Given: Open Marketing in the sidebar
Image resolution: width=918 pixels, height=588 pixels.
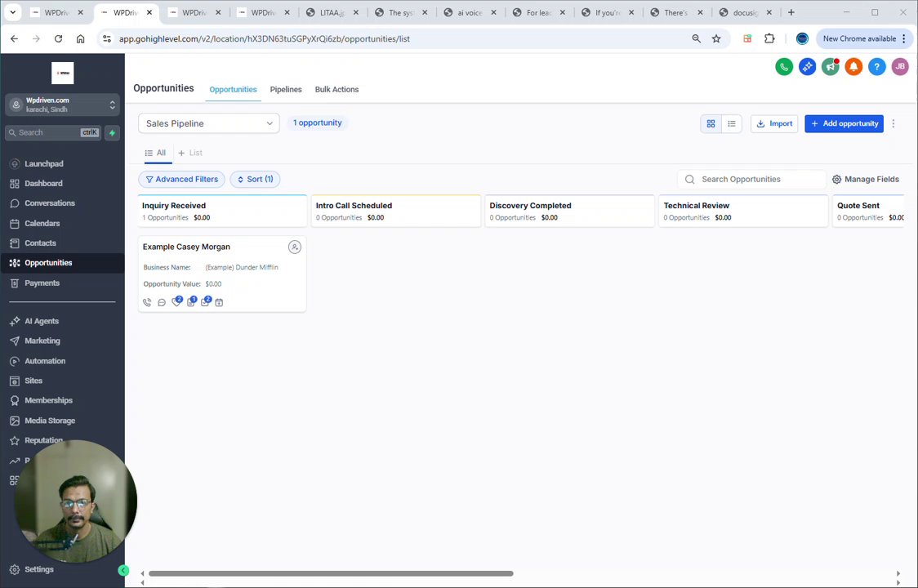Looking at the screenshot, I should click(x=62, y=341).
